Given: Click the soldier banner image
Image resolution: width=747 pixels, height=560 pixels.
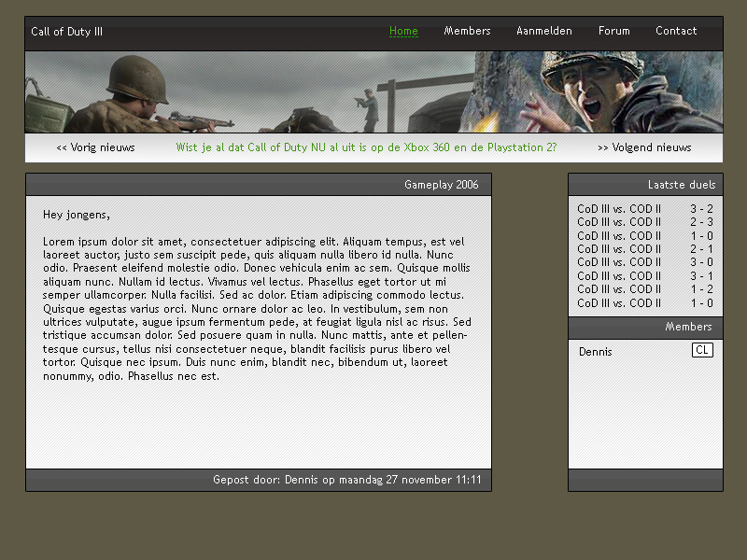Looking at the screenshot, I should (374, 91).
